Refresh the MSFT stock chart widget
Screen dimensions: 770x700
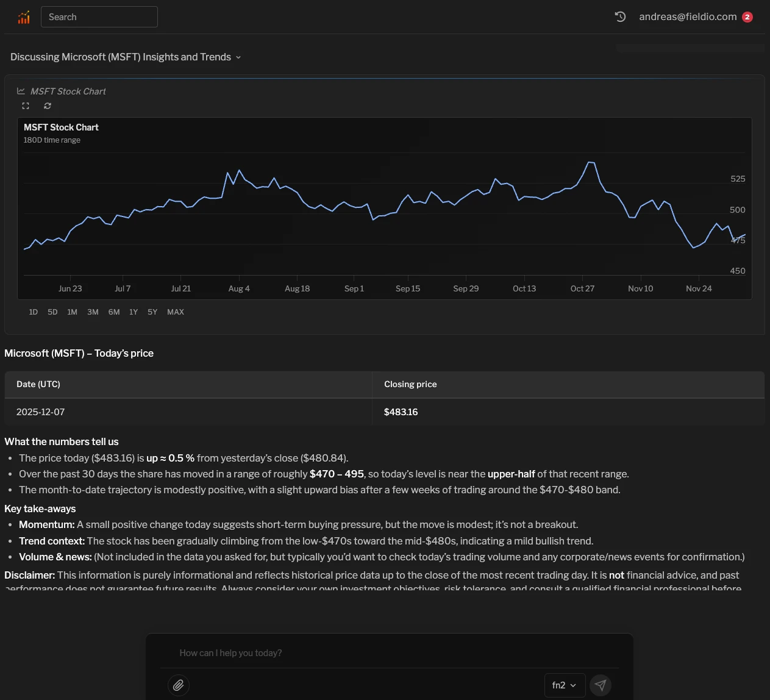point(47,105)
